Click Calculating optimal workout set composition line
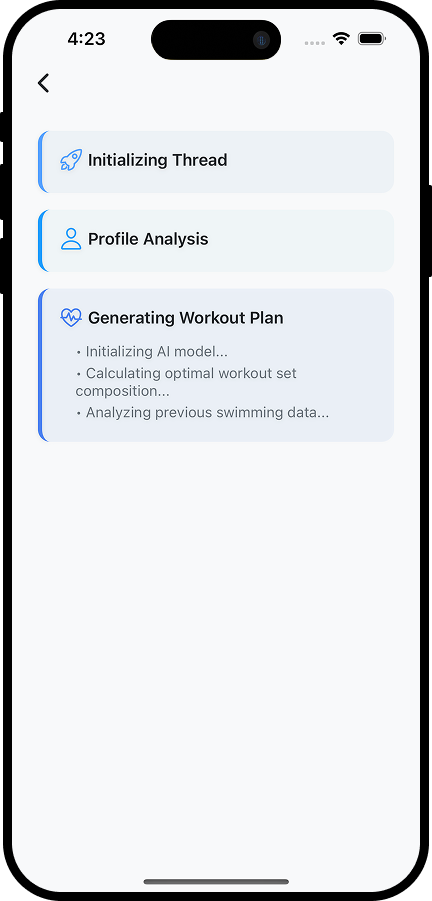The width and height of the screenshot is (432, 901). (186, 382)
